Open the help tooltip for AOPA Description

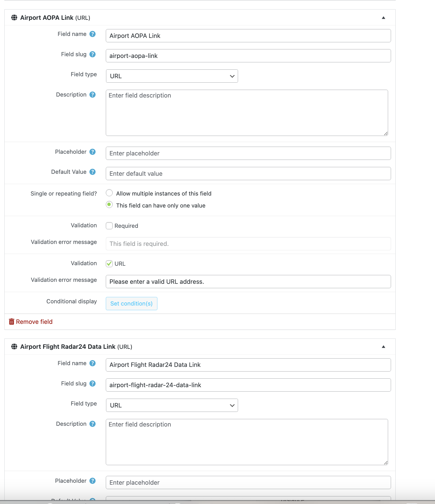tap(92, 95)
